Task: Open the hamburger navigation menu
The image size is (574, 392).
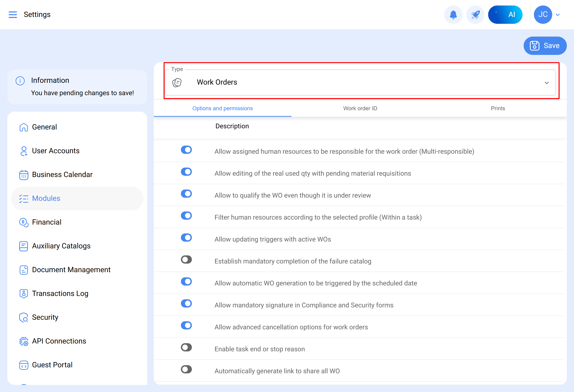Action: [13, 15]
